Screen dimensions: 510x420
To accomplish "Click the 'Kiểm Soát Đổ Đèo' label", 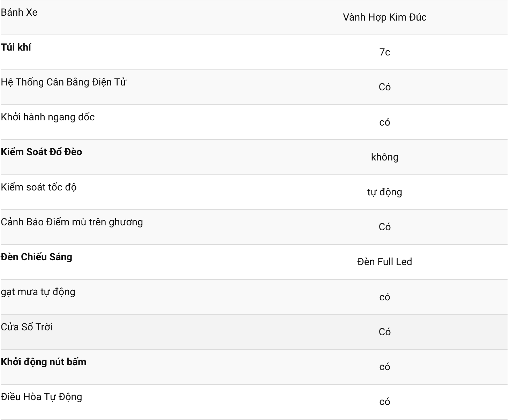I will tap(42, 152).
